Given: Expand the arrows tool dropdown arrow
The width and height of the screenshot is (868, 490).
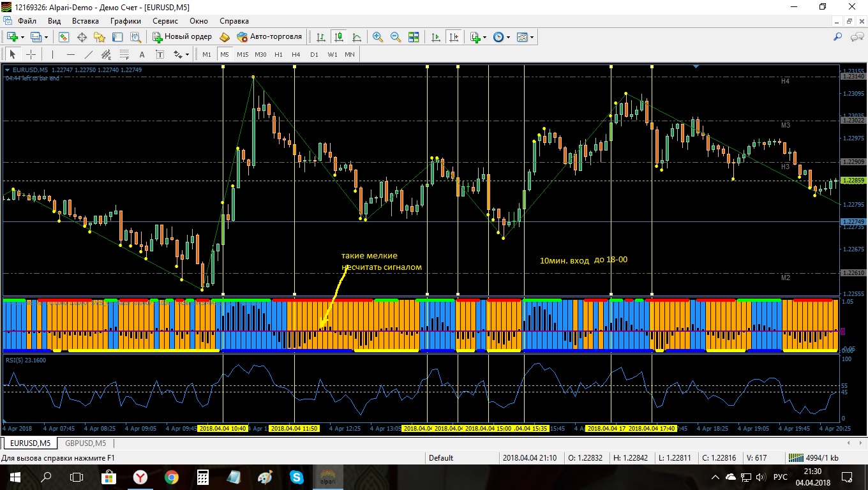Looking at the screenshot, I should pos(188,54).
